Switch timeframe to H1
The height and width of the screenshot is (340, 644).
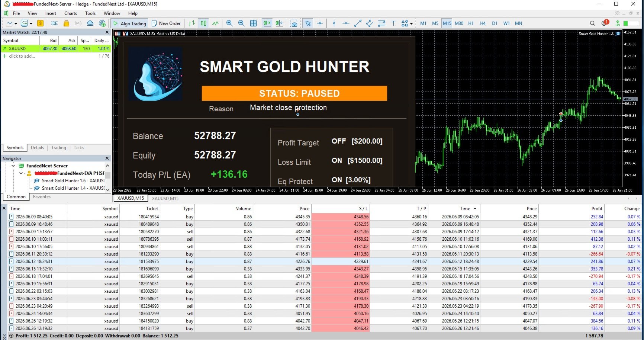pyautogui.click(x=471, y=23)
